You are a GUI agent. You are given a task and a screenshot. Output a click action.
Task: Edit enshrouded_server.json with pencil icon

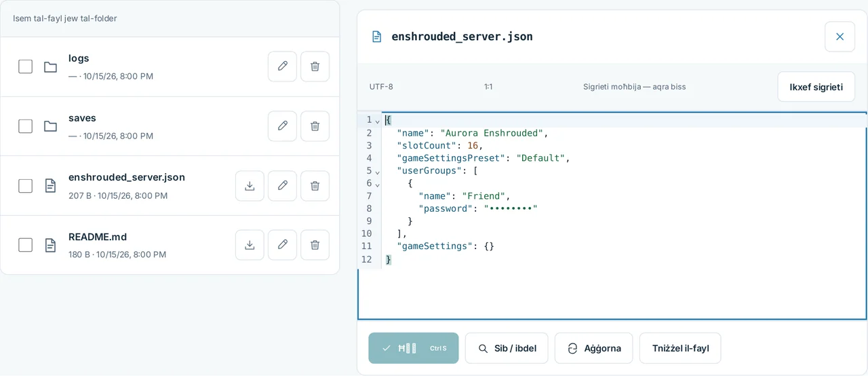pos(282,186)
